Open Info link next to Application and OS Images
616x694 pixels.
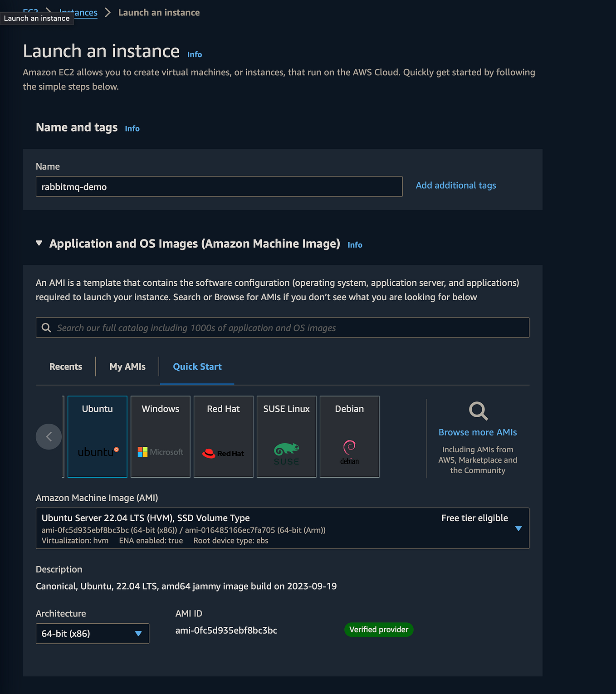pyautogui.click(x=355, y=245)
